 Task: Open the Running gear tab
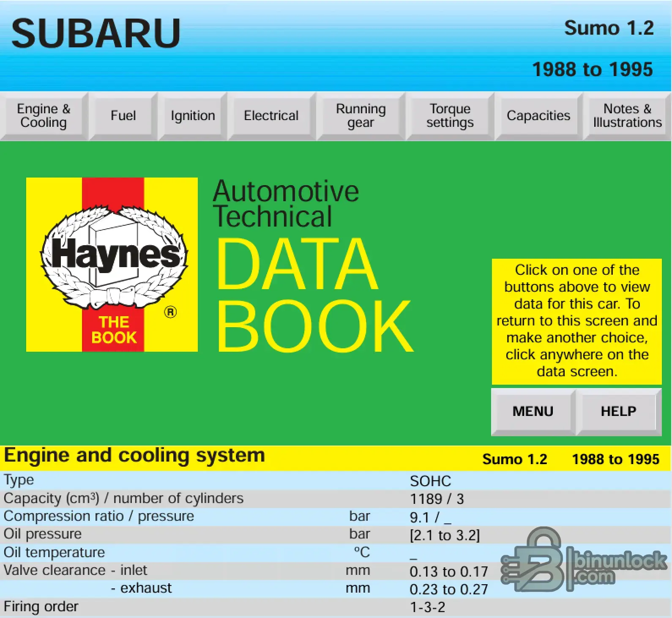click(361, 116)
